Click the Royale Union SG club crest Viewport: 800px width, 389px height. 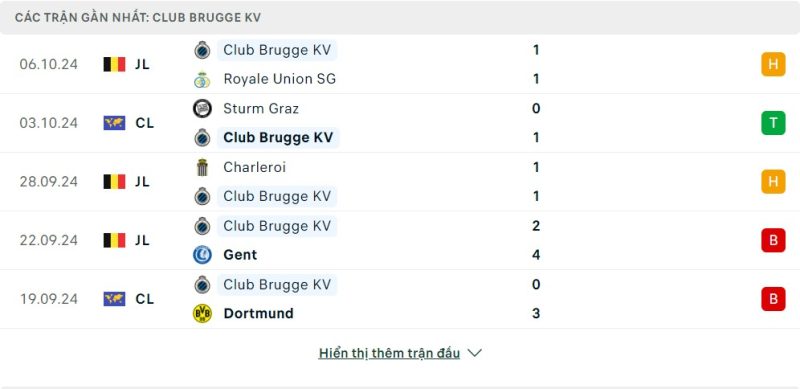point(202,79)
